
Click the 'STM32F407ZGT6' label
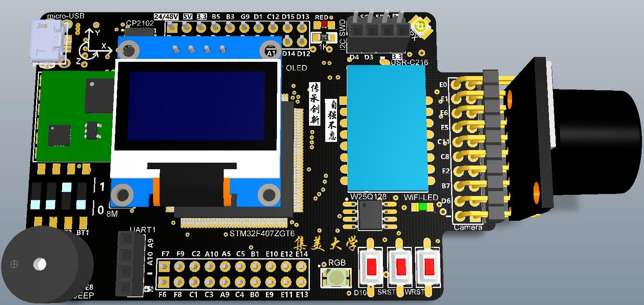click(x=262, y=234)
